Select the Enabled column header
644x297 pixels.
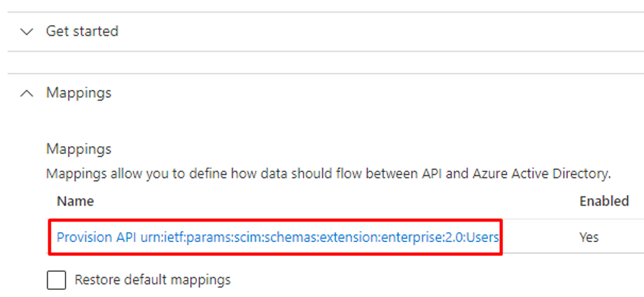604,201
